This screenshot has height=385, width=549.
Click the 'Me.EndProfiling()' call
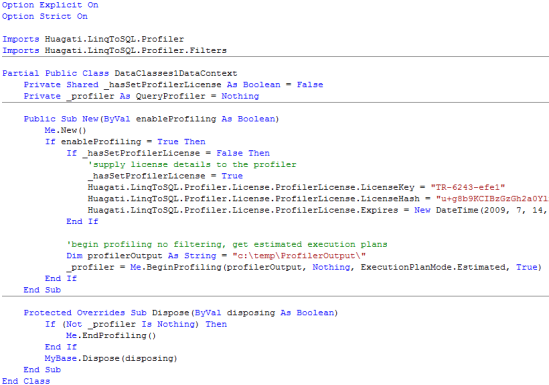tap(111, 336)
